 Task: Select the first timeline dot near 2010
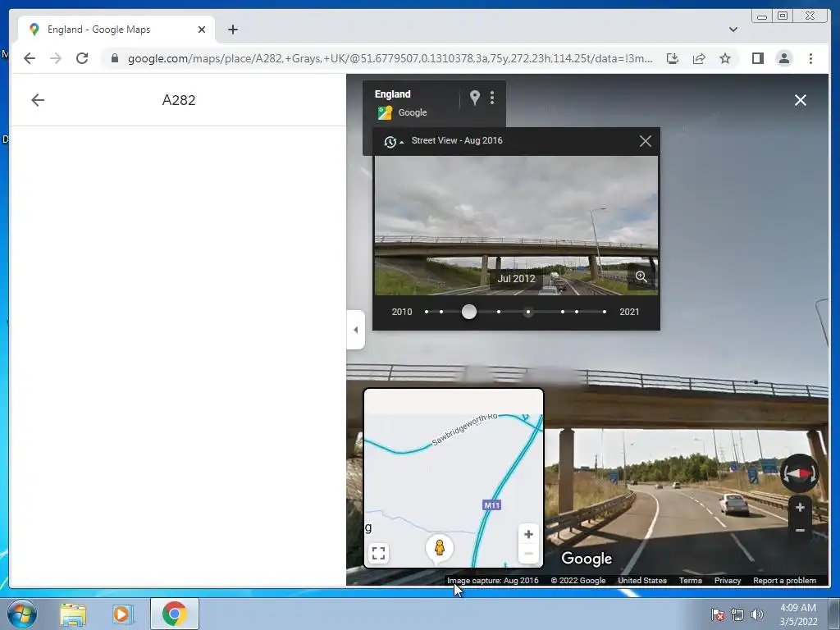427,312
